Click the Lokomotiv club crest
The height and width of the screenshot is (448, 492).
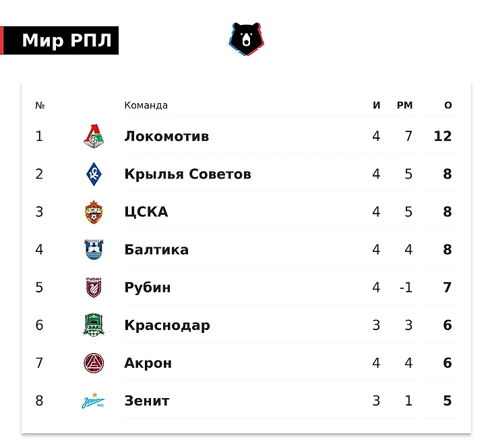click(94, 137)
